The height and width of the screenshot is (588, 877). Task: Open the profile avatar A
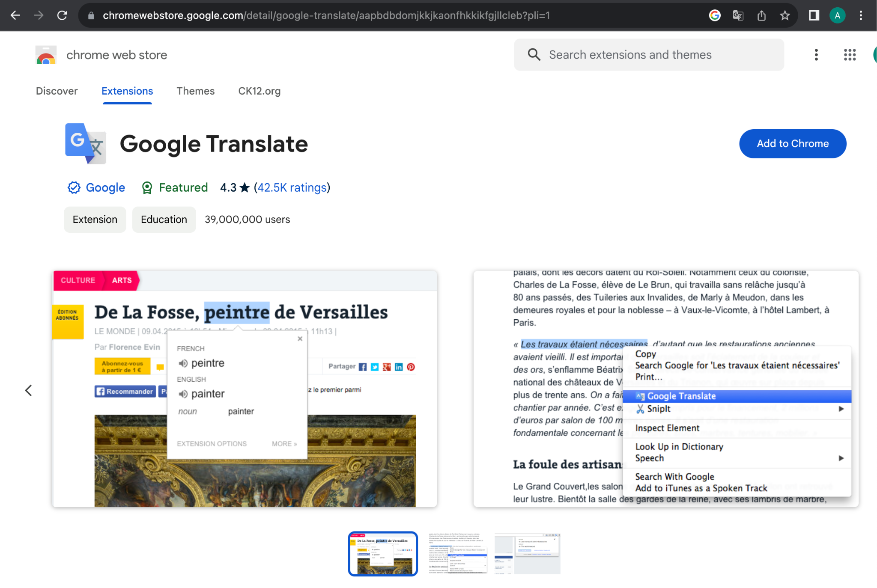pos(838,16)
